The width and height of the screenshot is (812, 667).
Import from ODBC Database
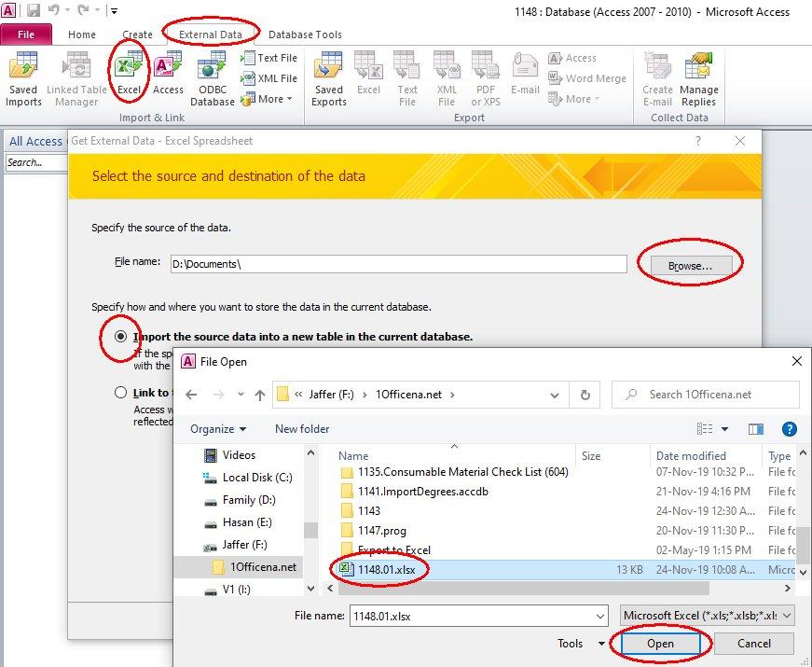pos(213,78)
